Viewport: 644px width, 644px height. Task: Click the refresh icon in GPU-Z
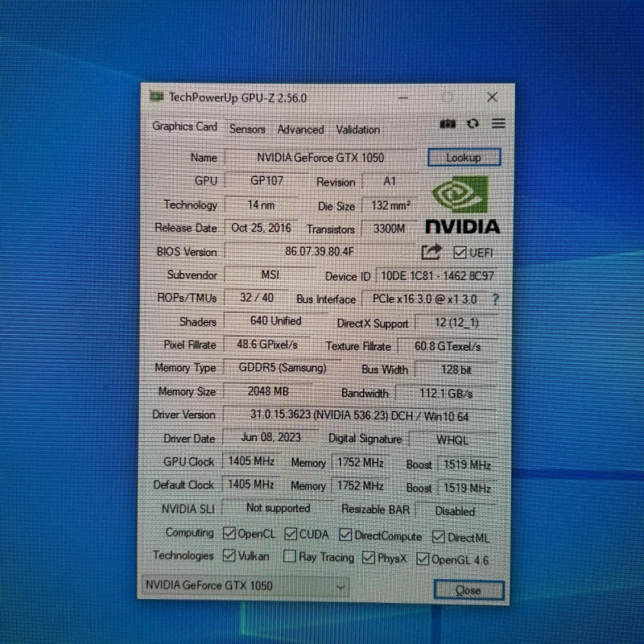point(473,124)
